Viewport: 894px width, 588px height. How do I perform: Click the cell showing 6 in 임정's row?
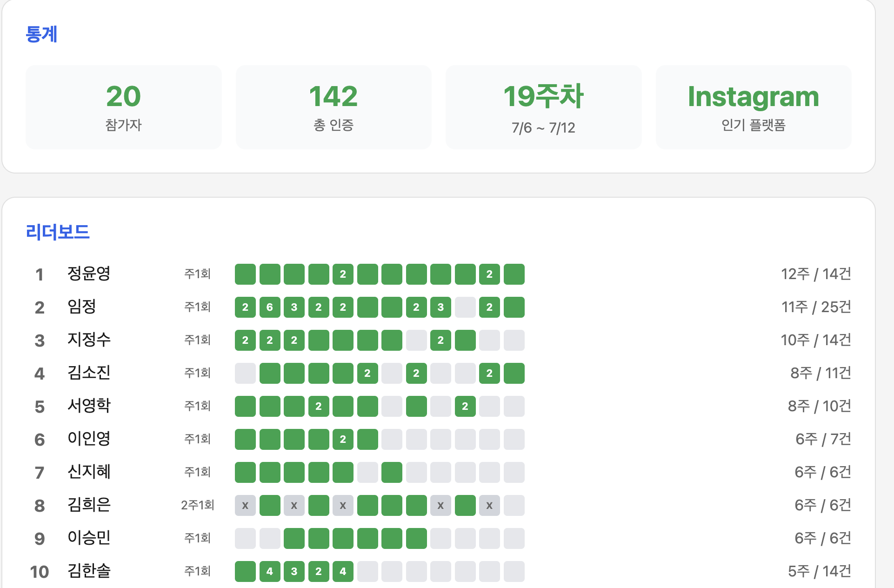(x=270, y=307)
